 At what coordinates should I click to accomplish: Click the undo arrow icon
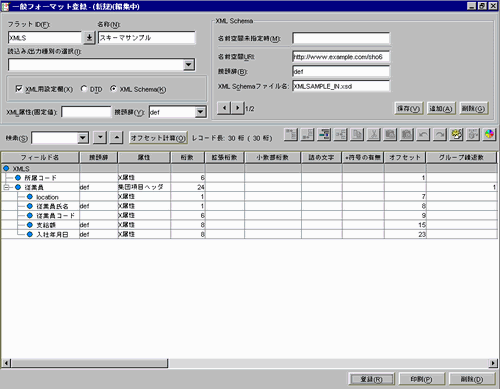pyautogui.click(x=423, y=135)
